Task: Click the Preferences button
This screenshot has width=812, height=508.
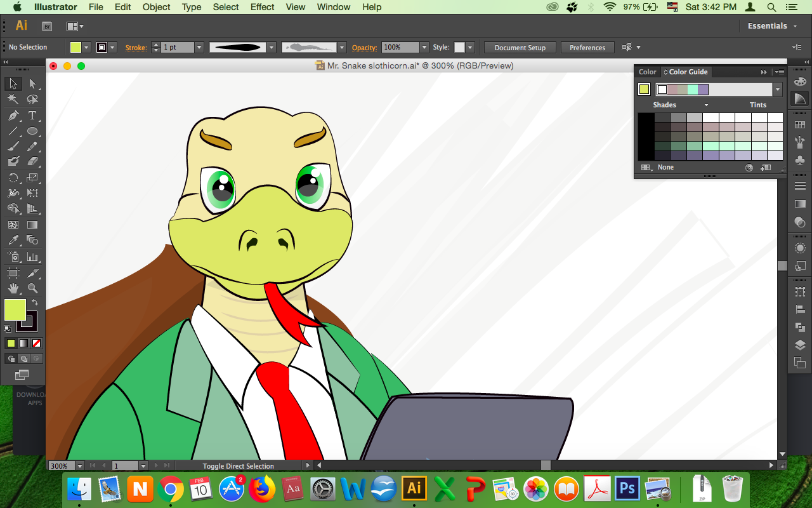Action: point(587,48)
